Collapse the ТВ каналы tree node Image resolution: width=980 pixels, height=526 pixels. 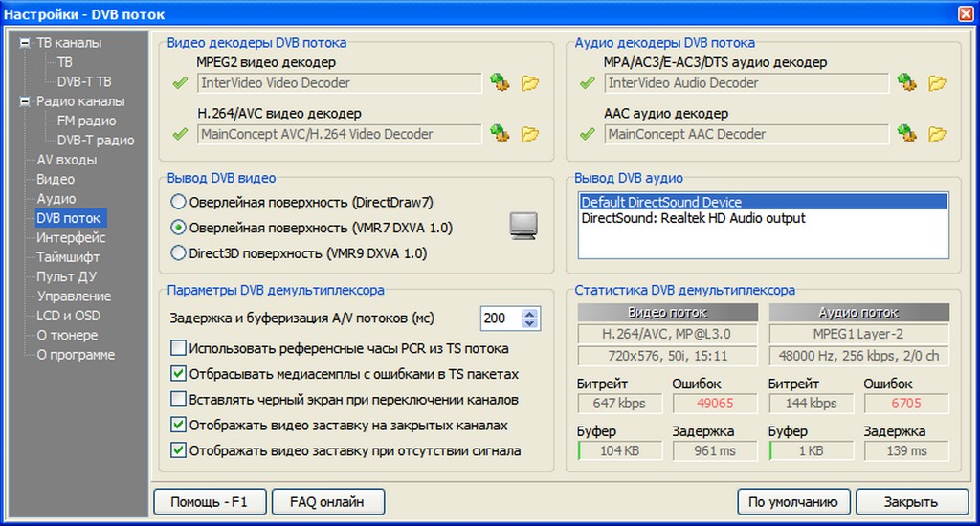25,43
